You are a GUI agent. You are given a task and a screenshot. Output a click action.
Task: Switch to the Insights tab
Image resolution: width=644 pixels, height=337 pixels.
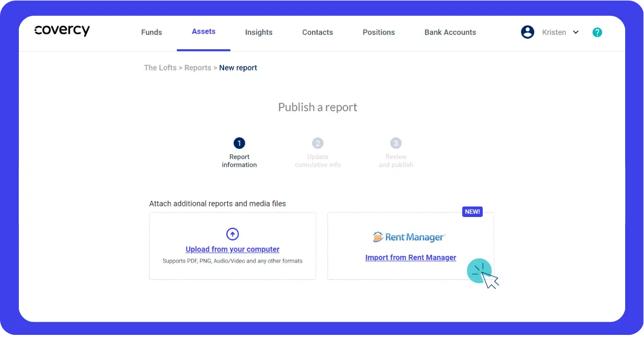coord(259,32)
